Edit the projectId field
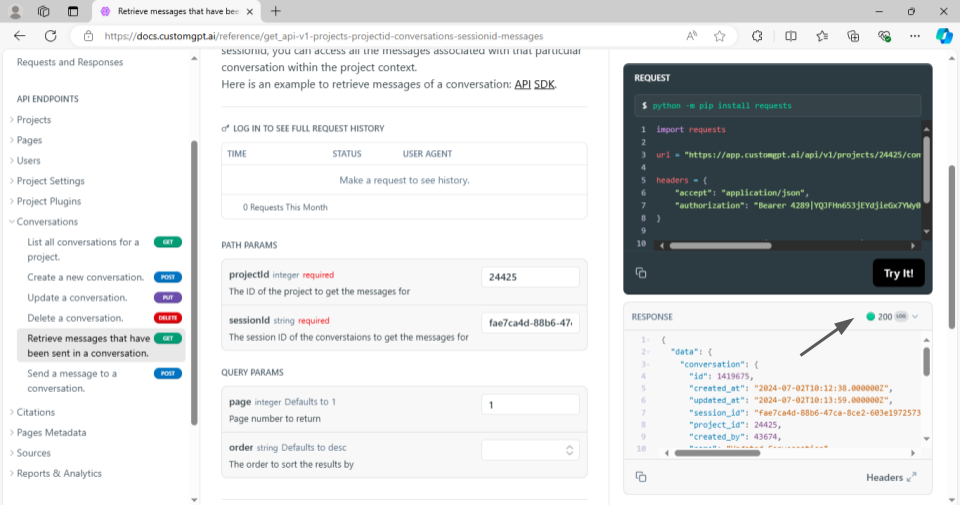Screen dimensions: 960x505 click(530, 277)
